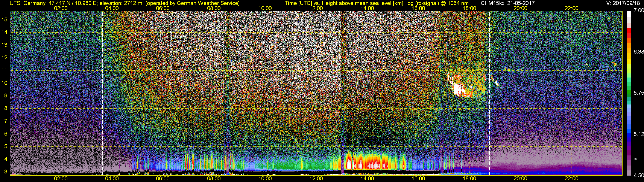The image size is (644, 182).
Task: Click the '8.' height axis label
Action: (x=6, y=109)
